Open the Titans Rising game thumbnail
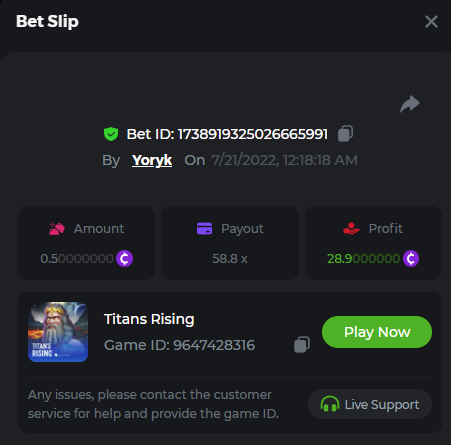The width and height of the screenshot is (451, 445). pyautogui.click(x=58, y=332)
